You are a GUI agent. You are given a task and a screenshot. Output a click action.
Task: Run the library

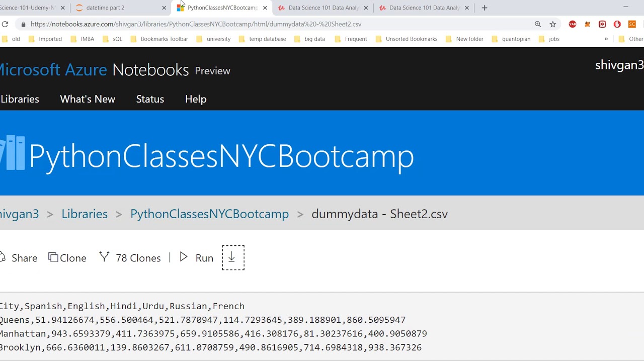pos(197,258)
